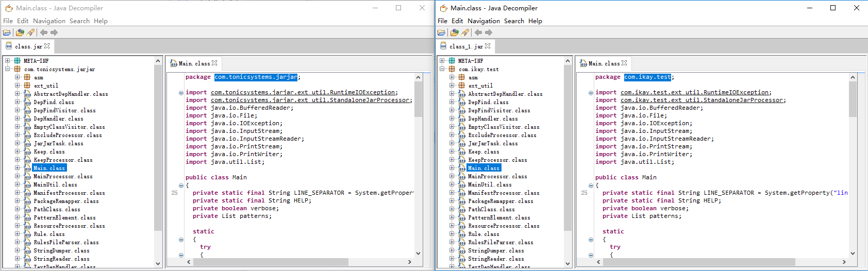Collapse imports fold marker in left editor
The image size is (868, 271).
pos(181,93)
